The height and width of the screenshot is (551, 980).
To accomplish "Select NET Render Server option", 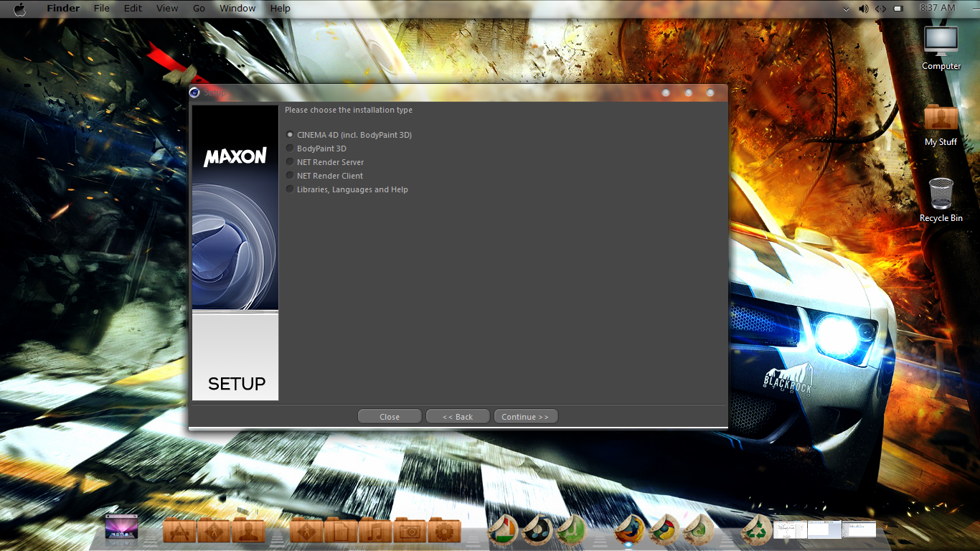I will pyautogui.click(x=325, y=162).
